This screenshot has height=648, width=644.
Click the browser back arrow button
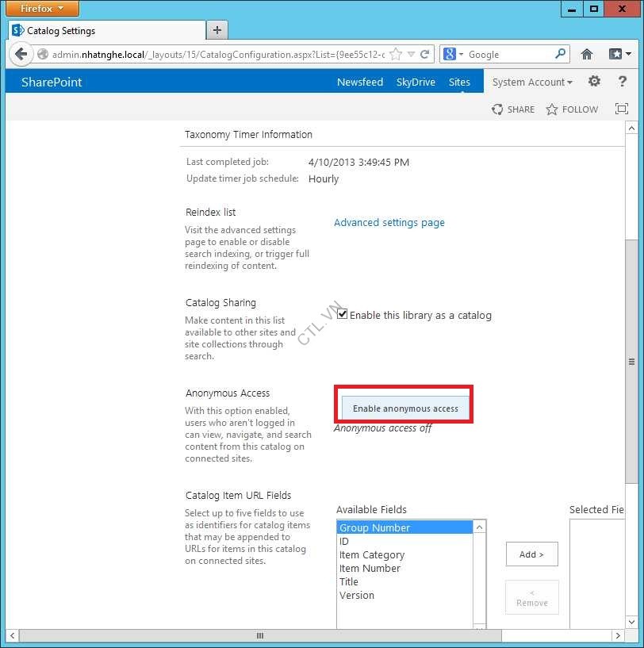(21, 55)
